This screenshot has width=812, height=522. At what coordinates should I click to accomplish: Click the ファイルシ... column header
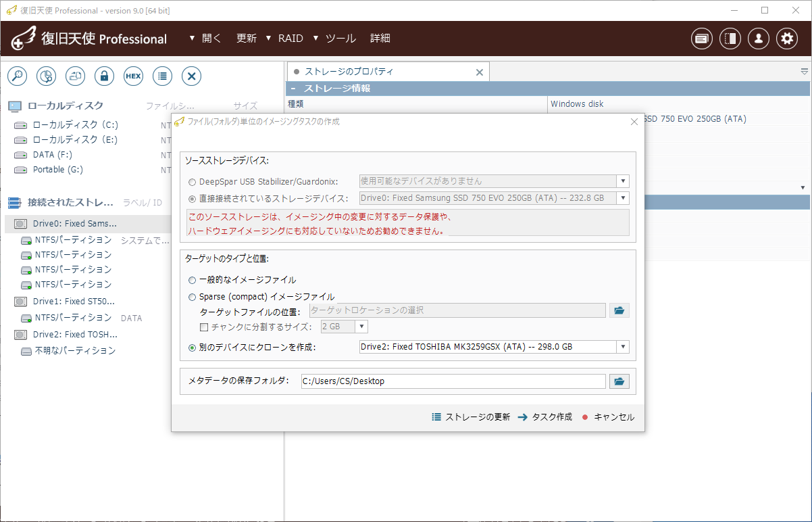tap(170, 106)
